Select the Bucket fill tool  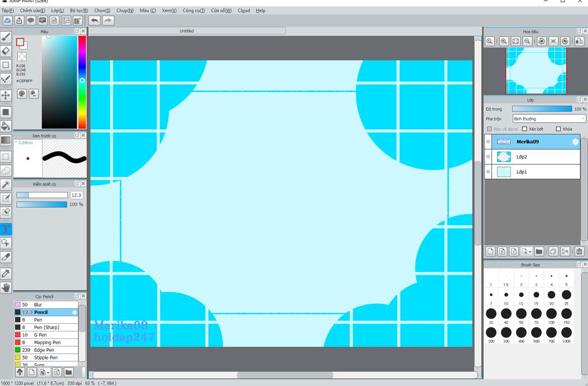click(x=6, y=126)
